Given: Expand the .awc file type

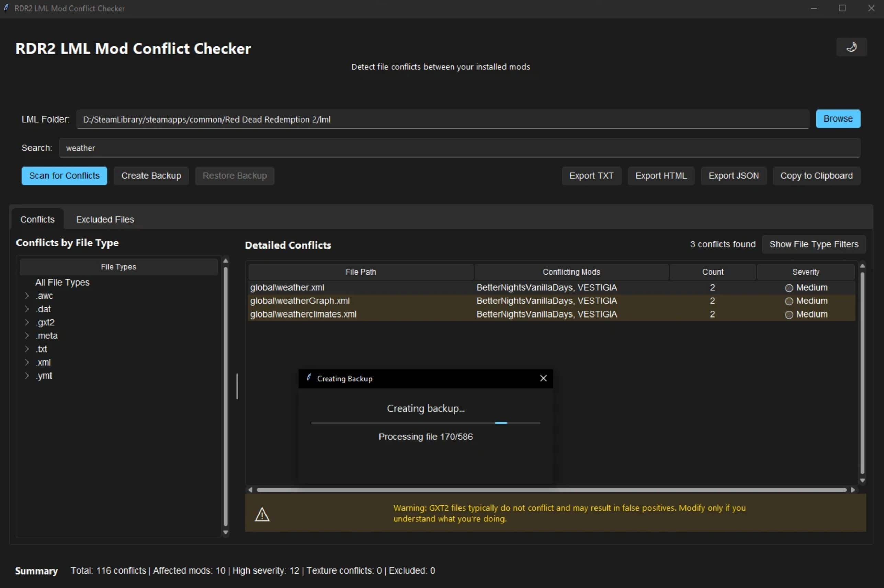Looking at the screenshot, I should coord(27,296).
